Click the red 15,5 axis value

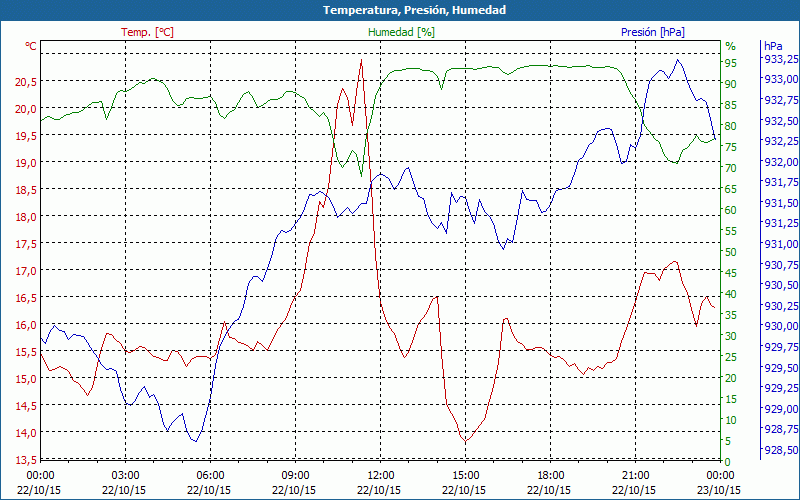[27, 352]
